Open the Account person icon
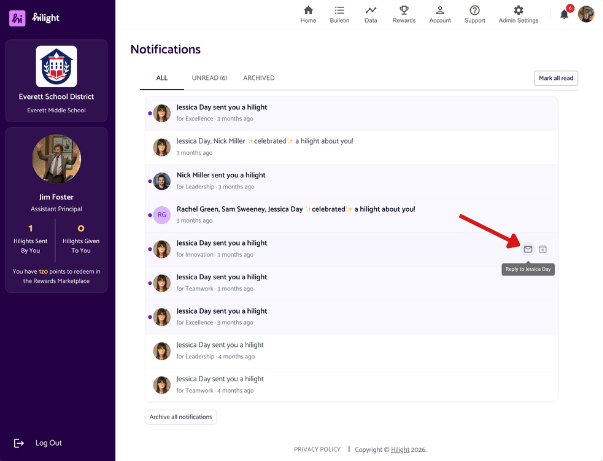Image resolution: width=603 pixels, height=461 pixels. pos(440,10)
